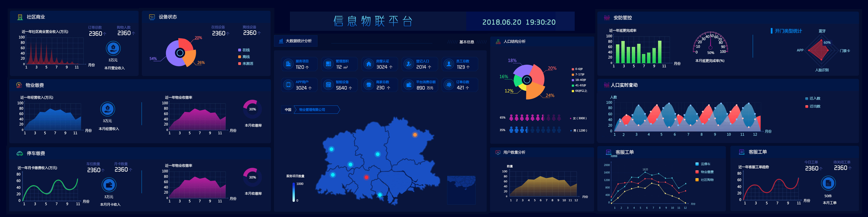Viewport: 868px width, 217px height.
Task: Toggle the 在线 legend item
Action: coord(244,50)
